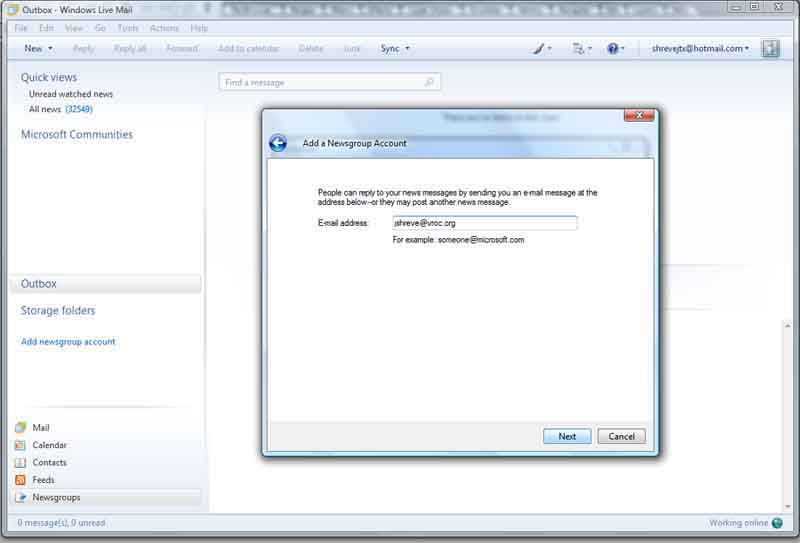Viewport: 800px width, 543px height.
Task: Open the Go menu
Action: point(100,28)
